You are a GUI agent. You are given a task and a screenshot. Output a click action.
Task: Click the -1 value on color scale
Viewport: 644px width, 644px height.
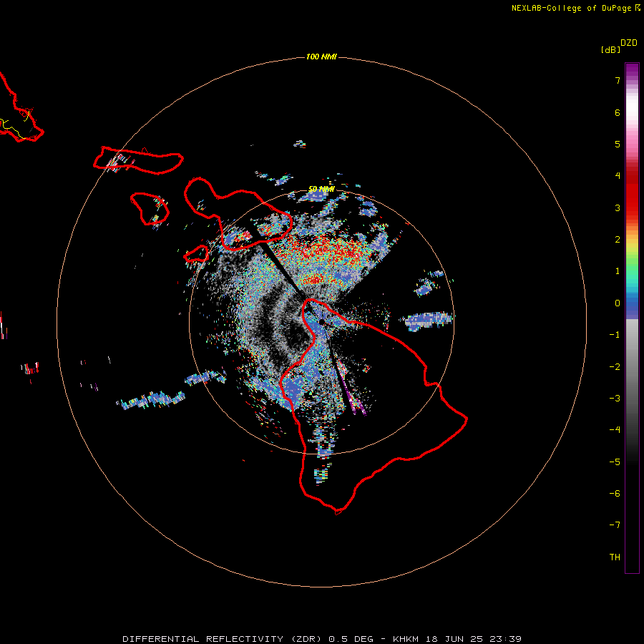(615, 335)
